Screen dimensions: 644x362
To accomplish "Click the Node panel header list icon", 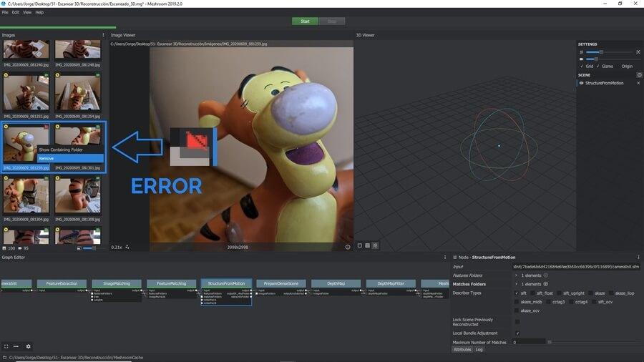I will 454,258.
